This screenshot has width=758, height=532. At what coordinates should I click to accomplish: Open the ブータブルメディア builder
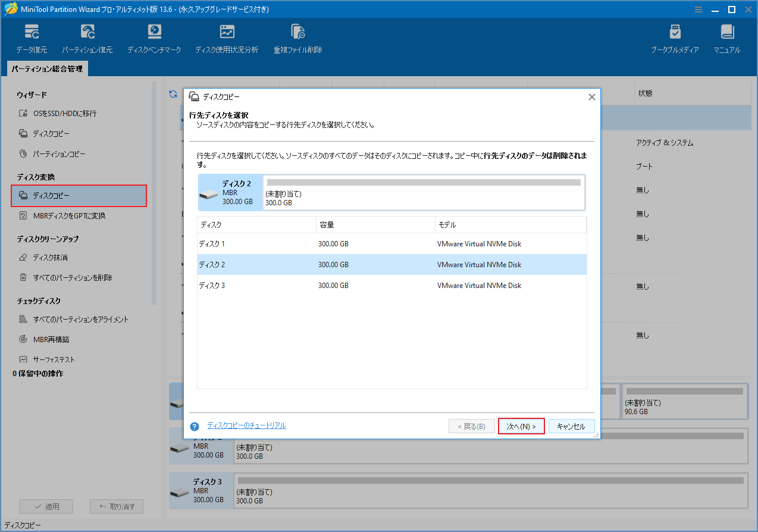point(675,37)
